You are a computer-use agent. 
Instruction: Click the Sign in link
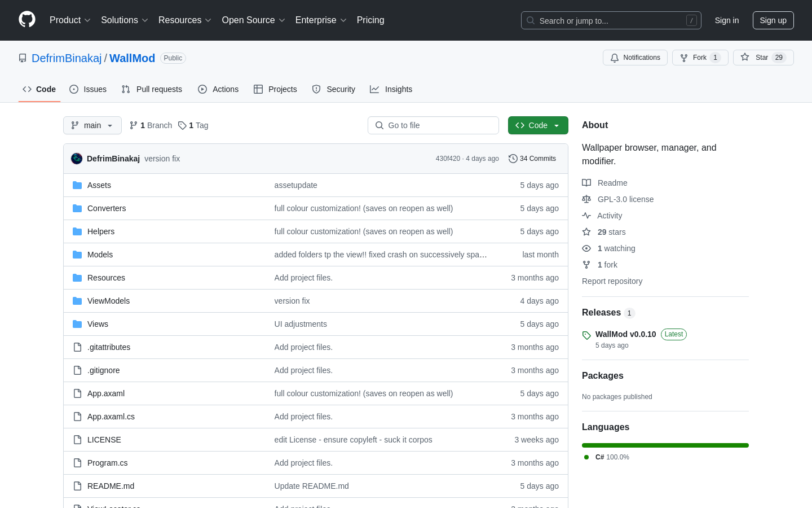727,20
